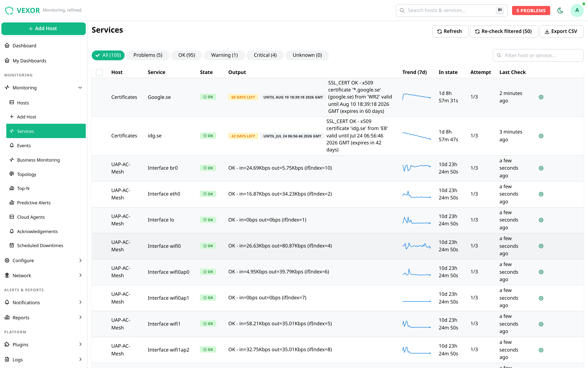Focus the Filter host or service field
The image size is (588, 368).
pyautogui.click(x=538, y=56)
